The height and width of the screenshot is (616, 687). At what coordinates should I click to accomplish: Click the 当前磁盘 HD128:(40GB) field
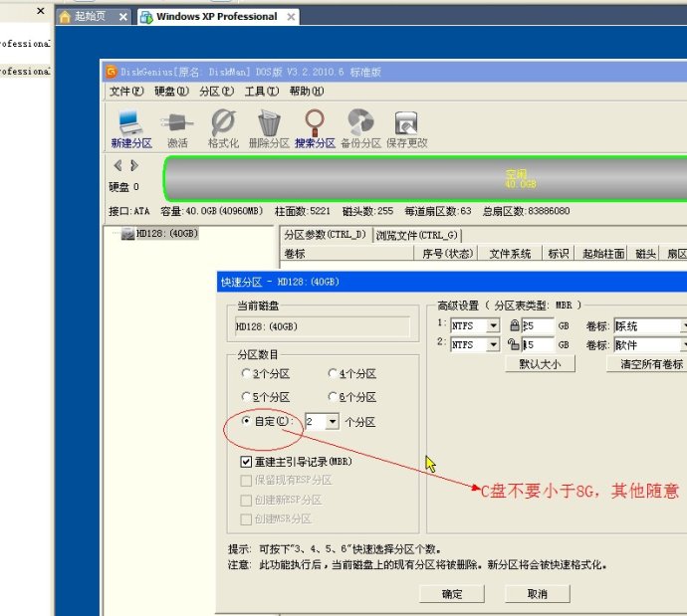point(323,326)
